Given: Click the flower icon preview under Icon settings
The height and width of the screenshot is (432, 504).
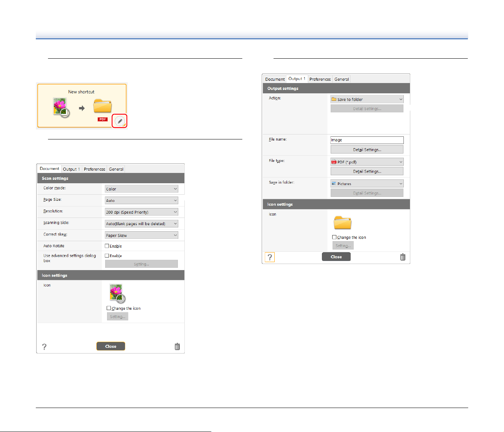Looking at the screenshot, I should click(117, 293).
